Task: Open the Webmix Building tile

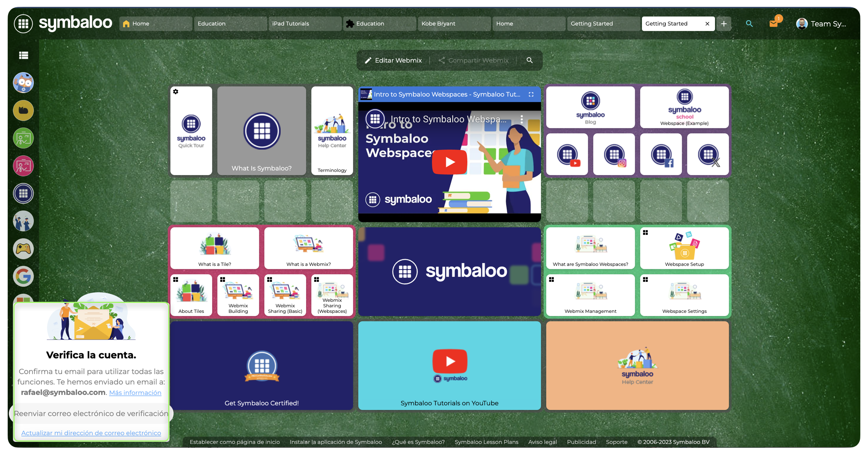Action: (x=238, y=295)
